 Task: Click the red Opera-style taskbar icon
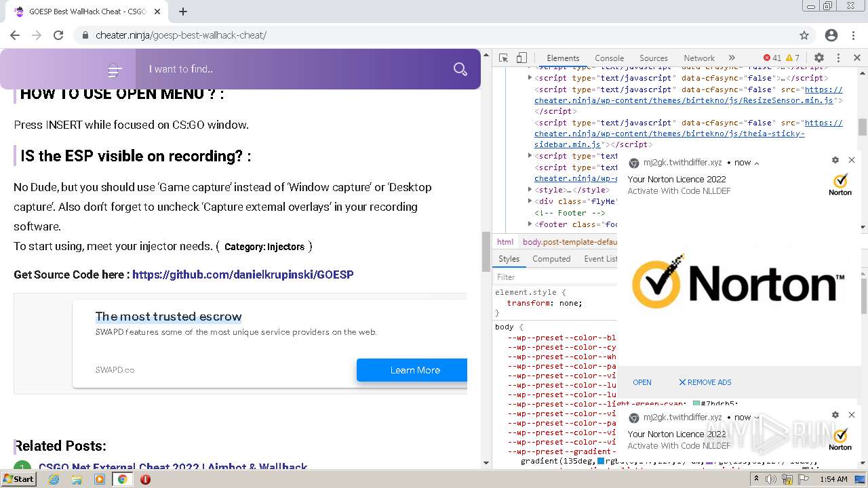[145, 479]
